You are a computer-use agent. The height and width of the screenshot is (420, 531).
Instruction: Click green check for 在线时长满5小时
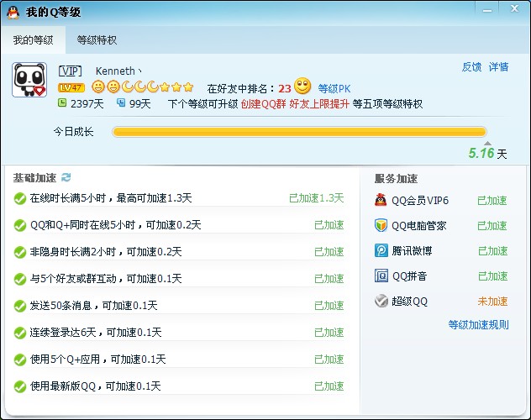pos(20,198)
